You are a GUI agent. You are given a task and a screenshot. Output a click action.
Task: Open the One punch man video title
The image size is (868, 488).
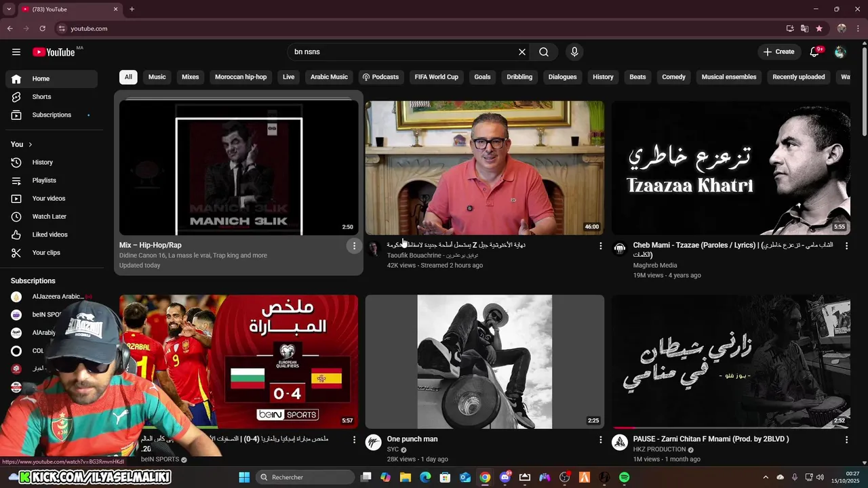click(x=412, y=439)
